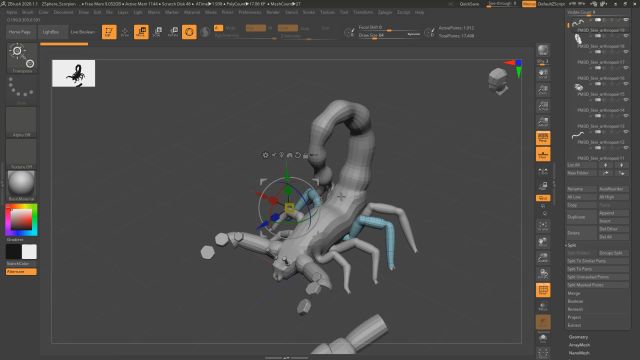Expand the Boolean section
The image size is (640, 360).
(575, 301)
